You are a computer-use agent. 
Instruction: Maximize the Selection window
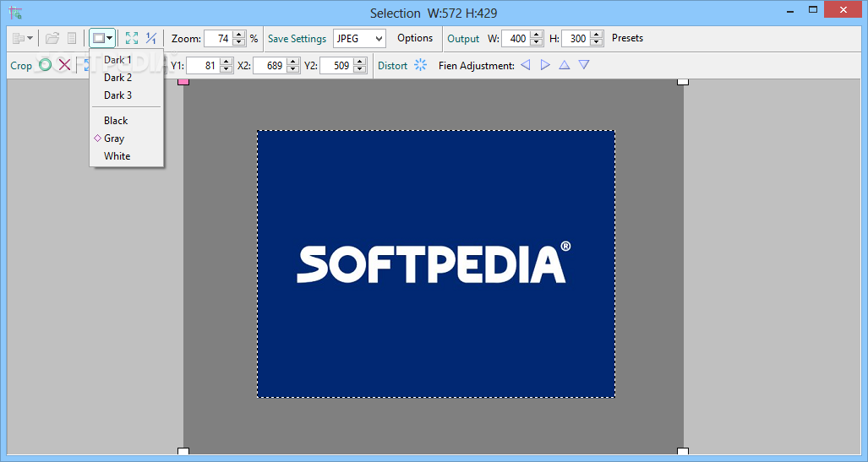(813, 10)
